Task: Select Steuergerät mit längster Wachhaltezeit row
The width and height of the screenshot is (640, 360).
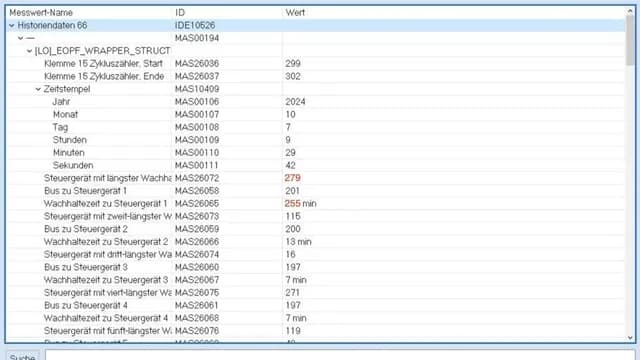Action: pos(316,178)
